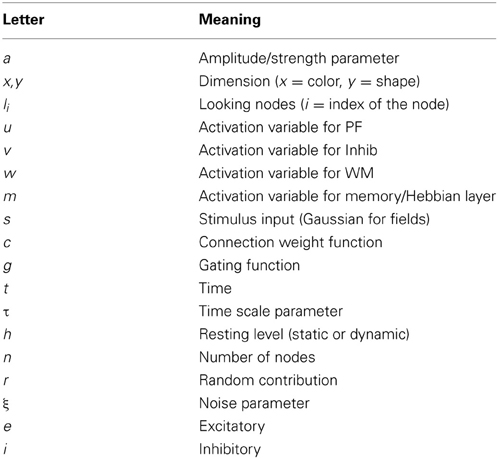Click Time scale parameter text

tap(271, 312)
